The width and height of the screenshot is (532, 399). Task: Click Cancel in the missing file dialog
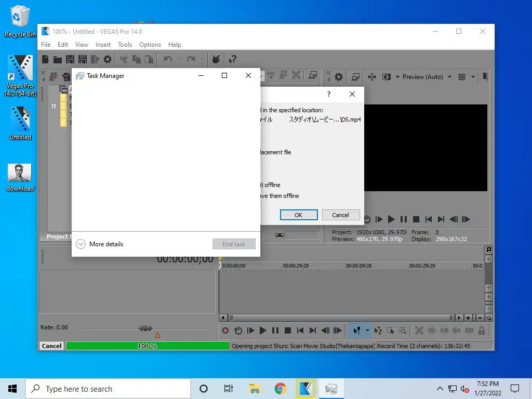[x=341, y=215]
